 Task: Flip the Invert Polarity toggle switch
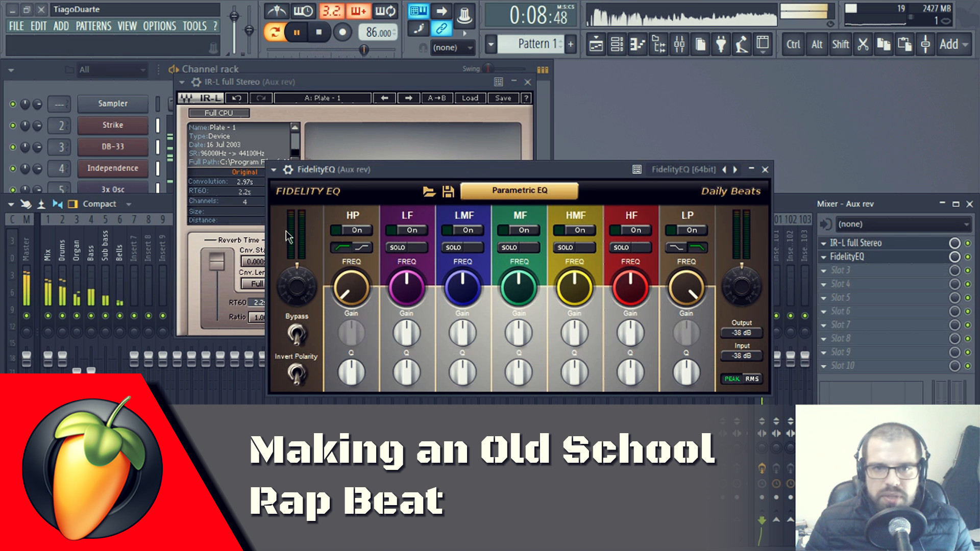coord(296,374)
